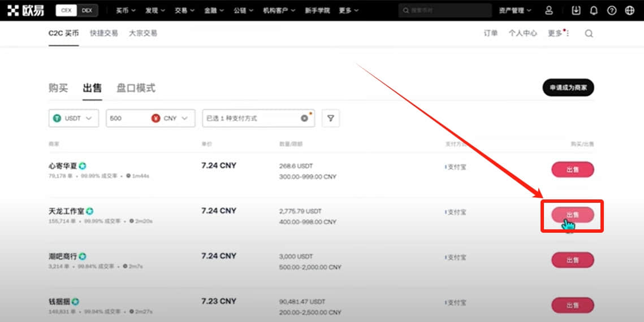Clear the selected payment method
This screenshot has width=644, height=322.
coord(304,118)
